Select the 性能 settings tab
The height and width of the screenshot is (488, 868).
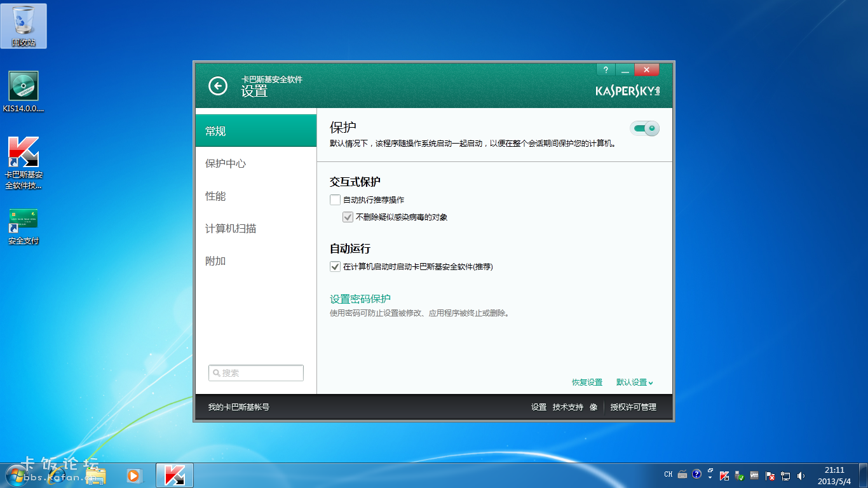[256, 196]
